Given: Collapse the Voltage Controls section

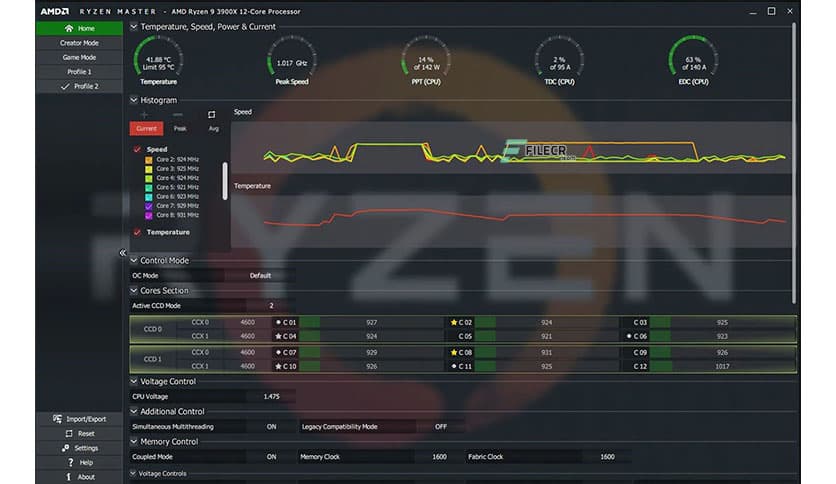Looking at the screenshot, I should [x=133, y=473].
